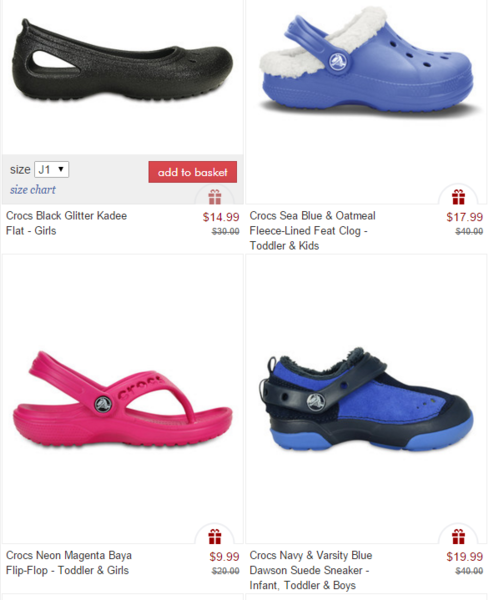Open Crocs Neon Magenta Baya Flip-Flop title
489x600 pixels.
pyautogui.click(x=69, y=562)
